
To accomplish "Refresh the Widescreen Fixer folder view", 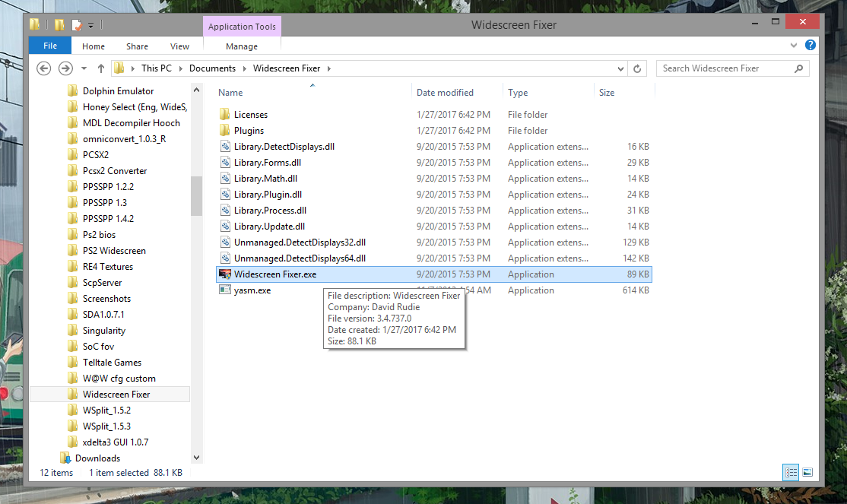I will click(637, 68).
